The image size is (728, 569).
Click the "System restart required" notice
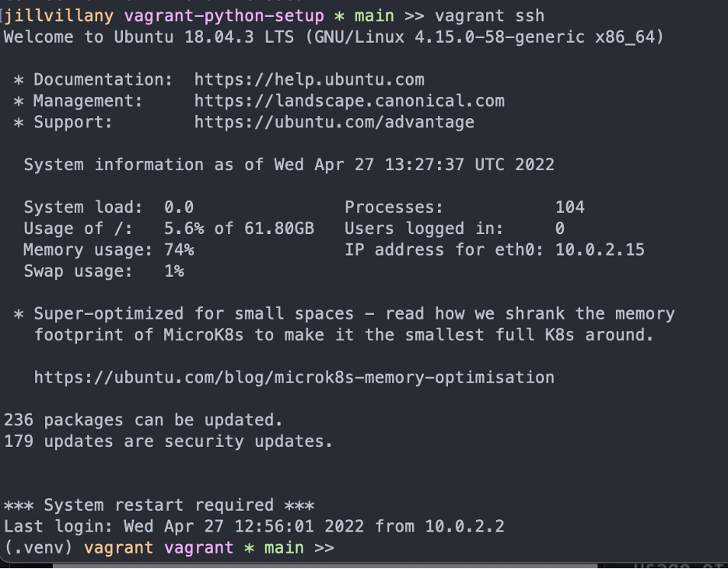tap(159, 505)
